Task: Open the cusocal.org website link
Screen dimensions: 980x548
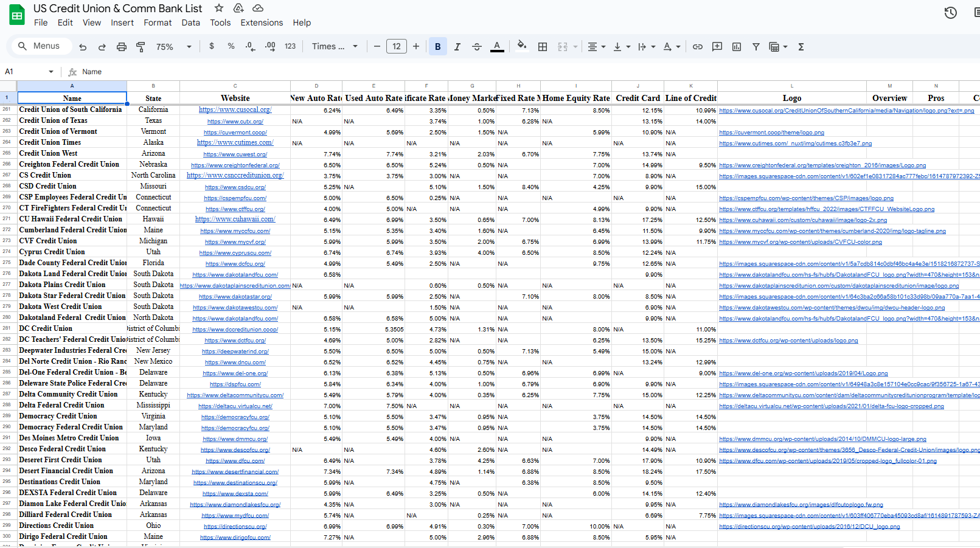Action: pyautogui.click(x=235, y=110)
